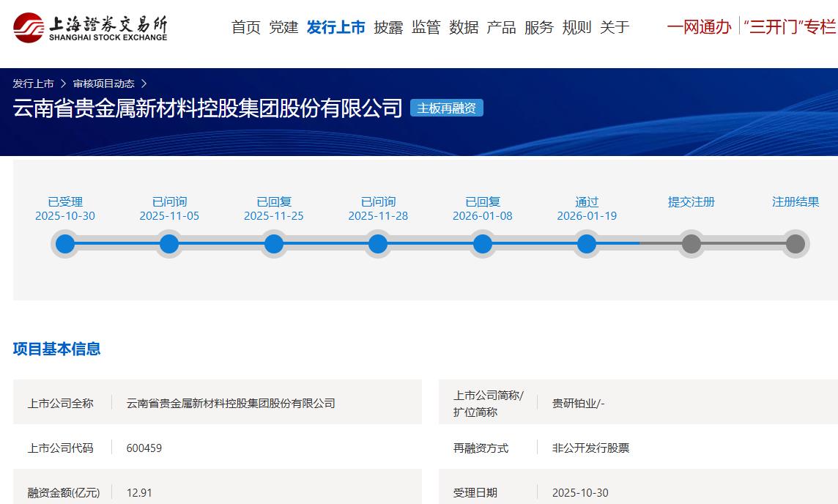Image resolution: width=838 pixels, height=504 pixels.
Task: Select the 通过 2026-01-19 timeline node
Action: point(587,244)
